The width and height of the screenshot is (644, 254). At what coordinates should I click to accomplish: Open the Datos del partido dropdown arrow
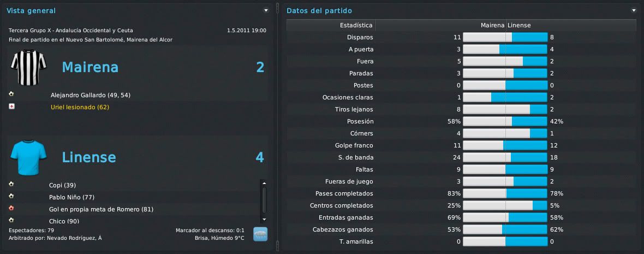pos(634,10)
